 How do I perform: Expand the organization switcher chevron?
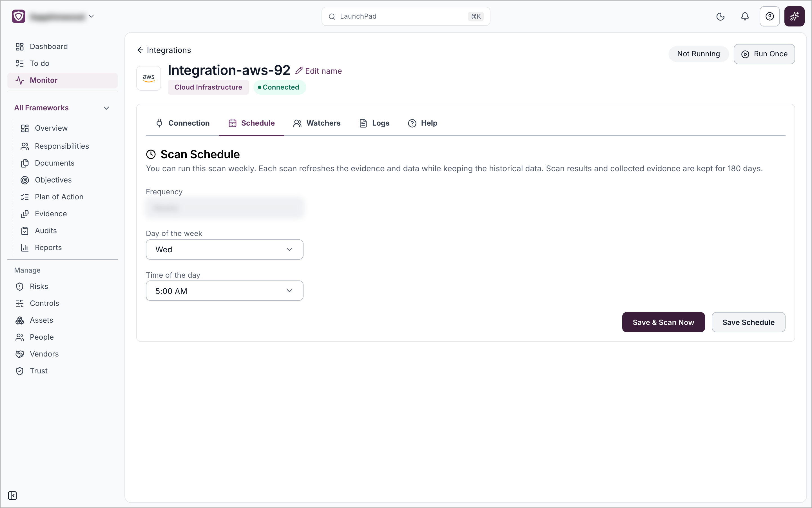tap(91, 16)
